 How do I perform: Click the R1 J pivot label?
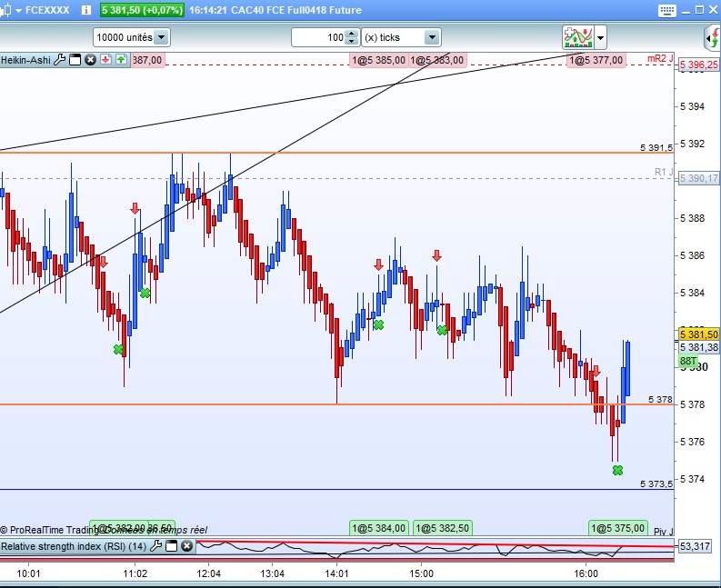click(664, 172)
